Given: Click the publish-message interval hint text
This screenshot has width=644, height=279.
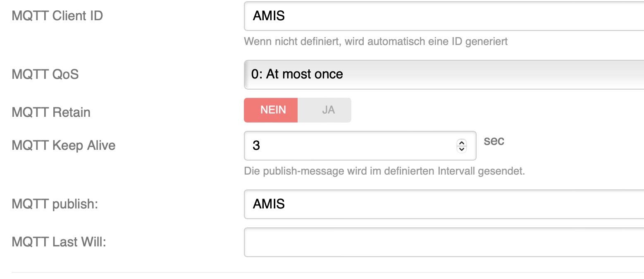Looking at the screenshot, I should [x=384, y=171].
